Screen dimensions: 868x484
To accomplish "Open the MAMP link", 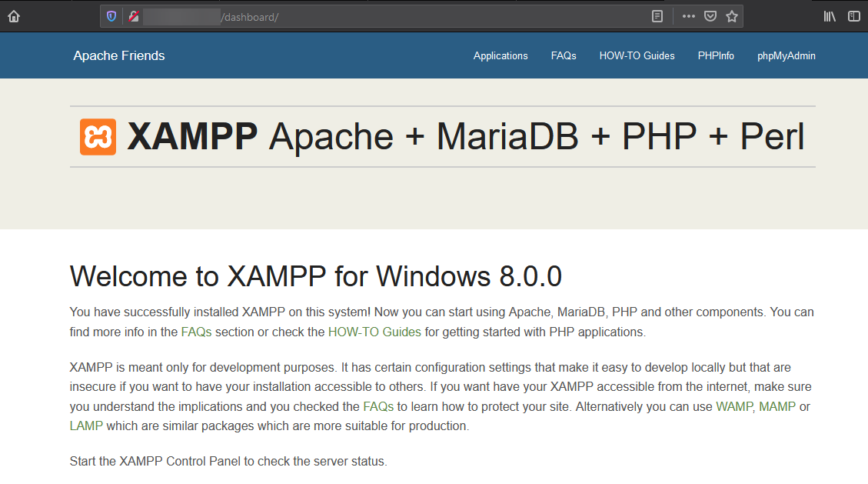I will pyautogui.click(x=777, y=407).
